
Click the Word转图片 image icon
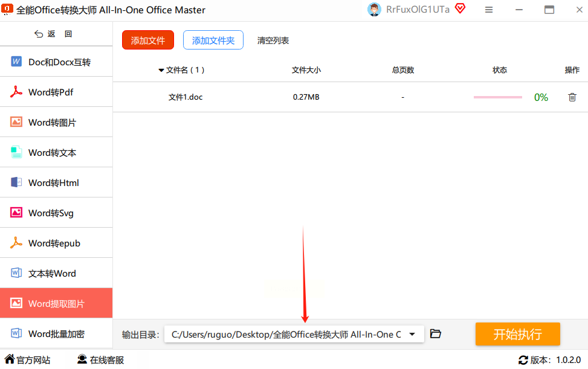pyautogui.click(x=16, y=122)
